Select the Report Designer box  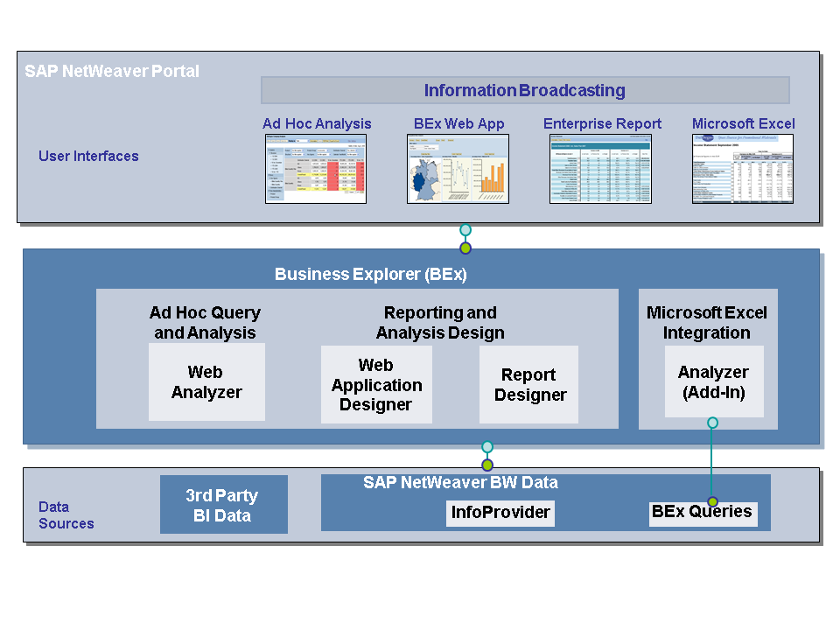point(529,385)
